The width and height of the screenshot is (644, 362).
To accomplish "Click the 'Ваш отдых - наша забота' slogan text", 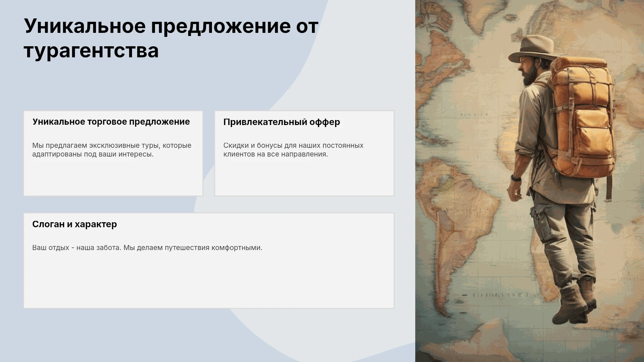I will [147, 248].
